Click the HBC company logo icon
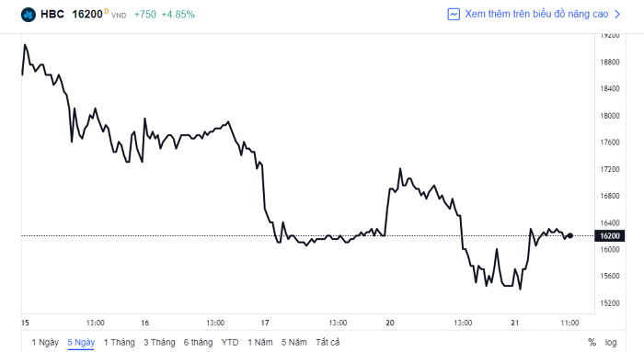This screenshot has width=644, height=352. 29,15
